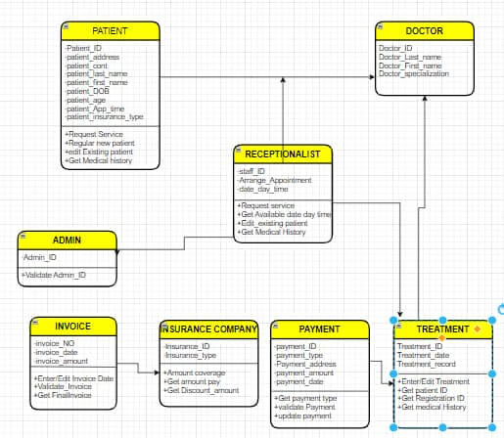Click the bottom-left selection handle of TREATMENT

[393, 427]
